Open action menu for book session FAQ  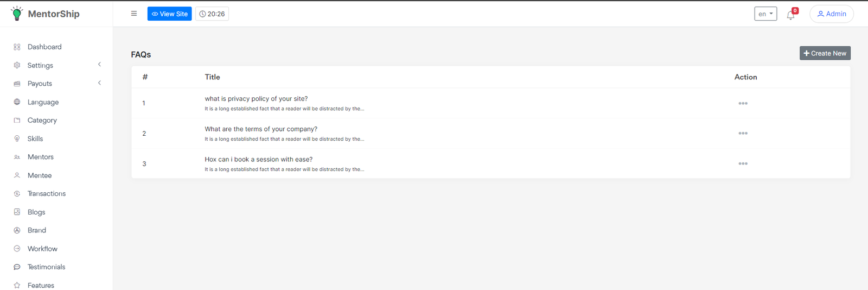(x=743, y=163)
